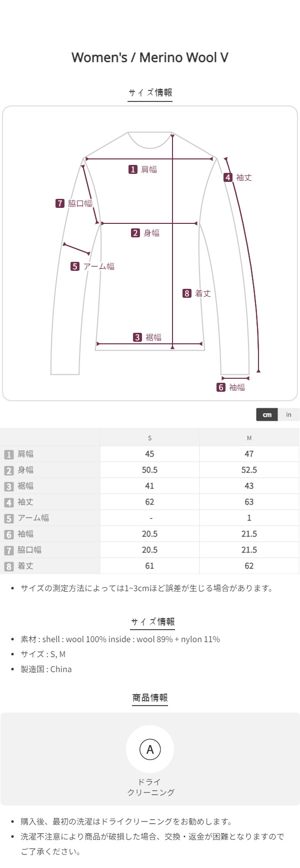Click number 3 hem width marker on diagram
The width and height of the screenshot is (300, 868).
click(137, 337)
